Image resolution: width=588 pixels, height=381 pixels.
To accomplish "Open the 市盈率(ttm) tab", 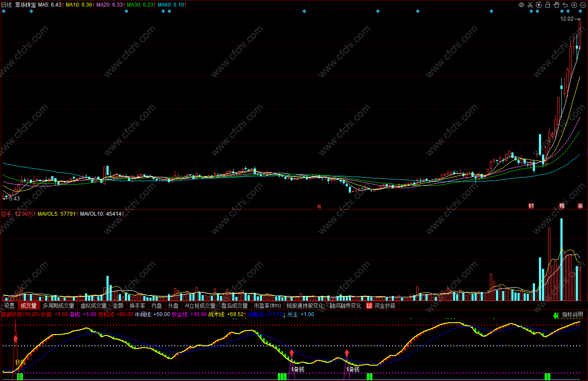I will click(x=267, y=306).
